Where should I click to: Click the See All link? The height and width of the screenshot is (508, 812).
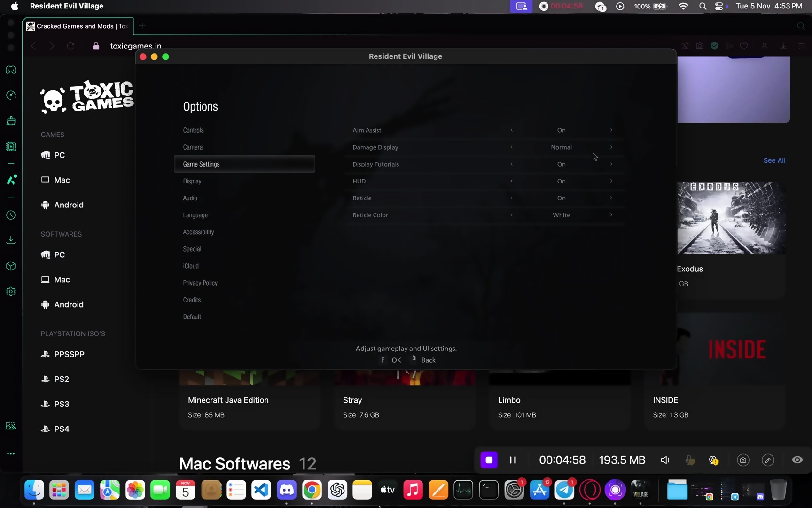(774, 160)
